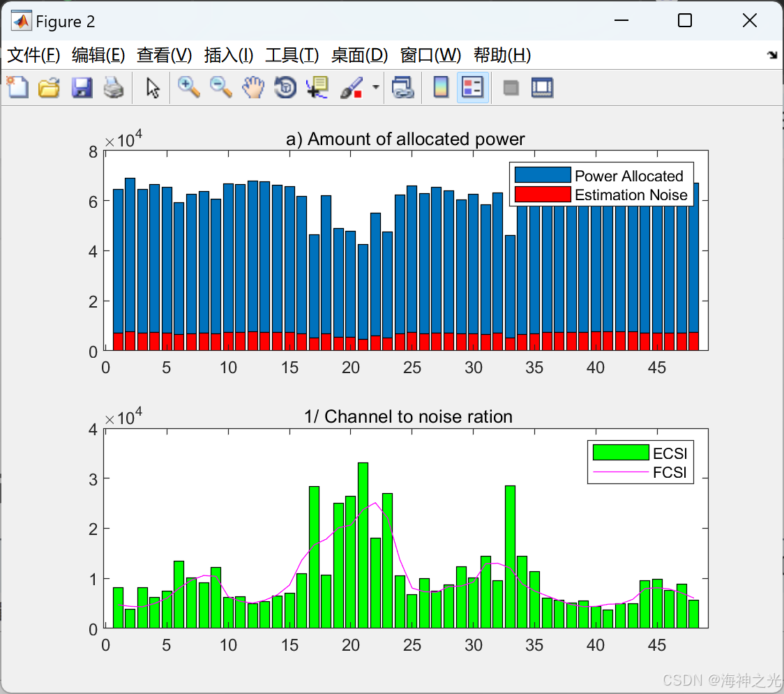Open the 工具(T) menu

pos(292,55)
